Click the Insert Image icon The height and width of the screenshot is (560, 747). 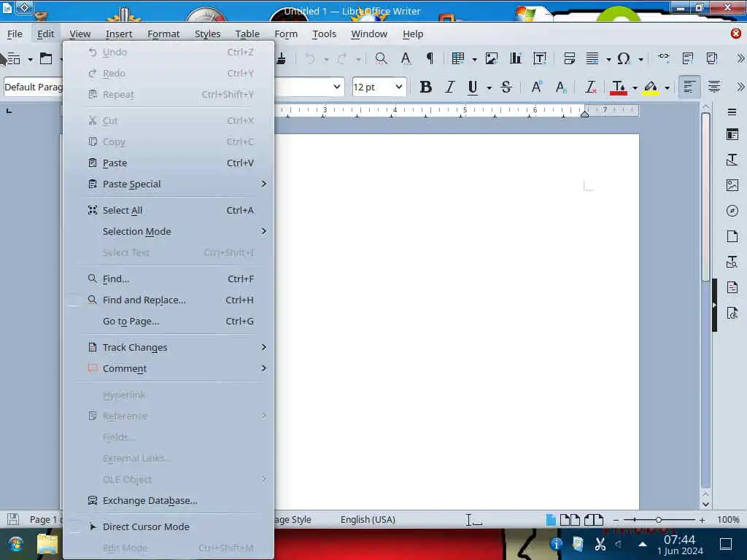[x=491, y=58]
